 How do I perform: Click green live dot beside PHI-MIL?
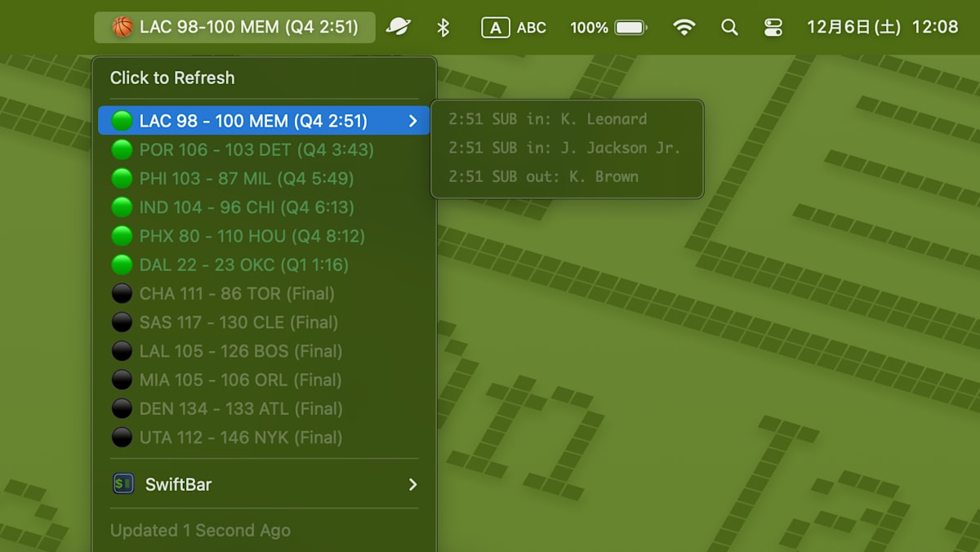122,178
